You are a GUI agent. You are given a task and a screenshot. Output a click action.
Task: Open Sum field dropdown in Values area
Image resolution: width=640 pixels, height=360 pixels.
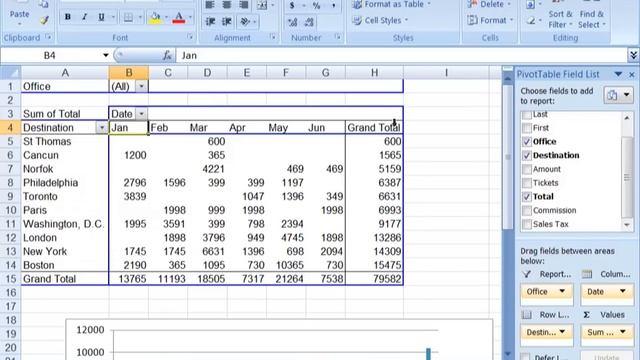622,332
